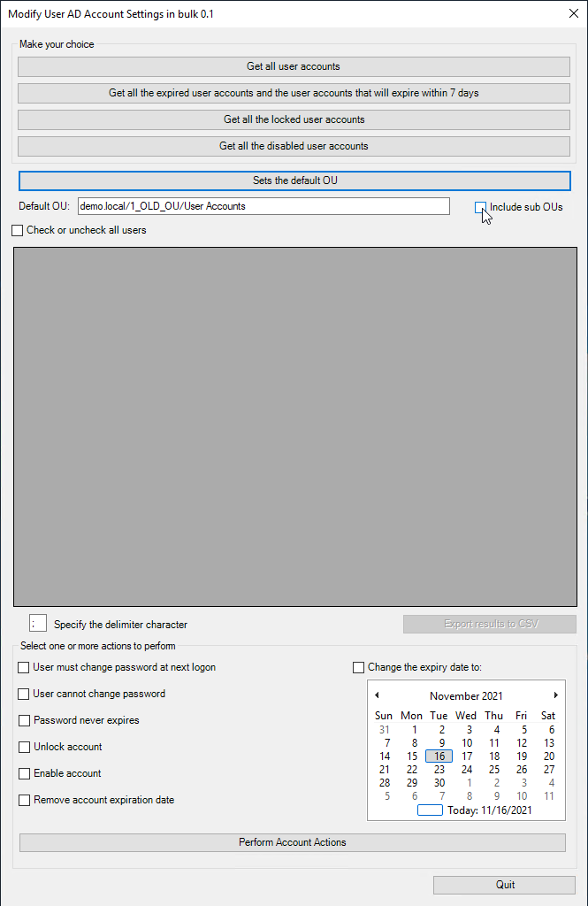Tick 'Password never expires' option
Image resolution: width=588 pixels, height=906 pixels.
click(x=24, y=720)
